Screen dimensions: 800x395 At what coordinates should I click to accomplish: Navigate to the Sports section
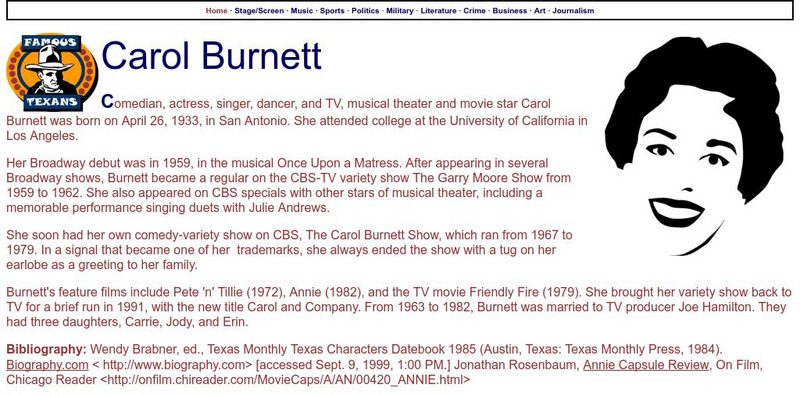(x=332, y=11)
